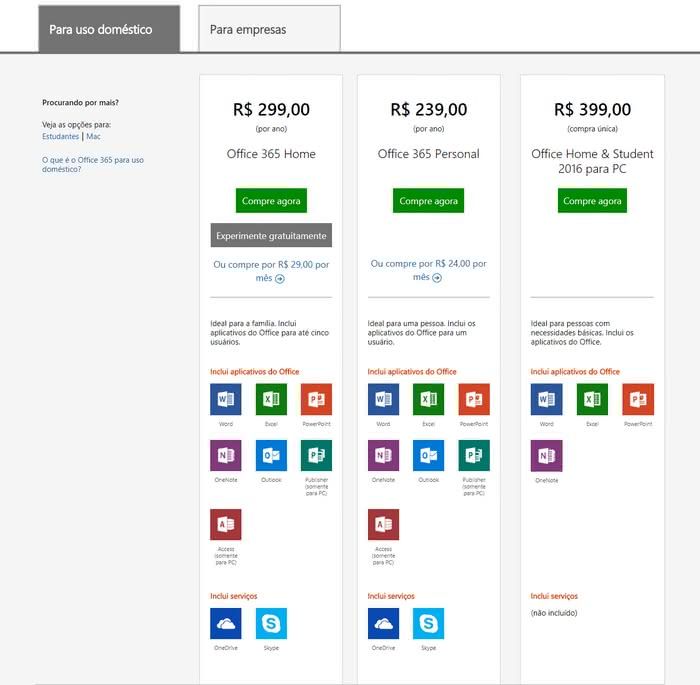The width and height of the screenshot is (700, 685).
Task: Click the Office Home & Student 2016 para PC title
Action: (x=592, y=161)
